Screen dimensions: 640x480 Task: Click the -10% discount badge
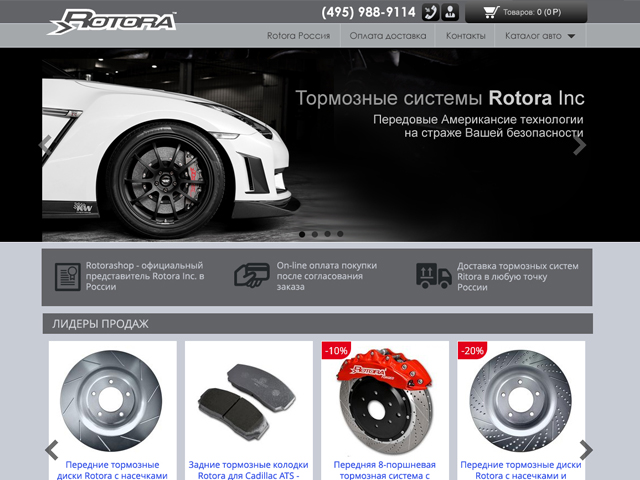click(336, 350)
